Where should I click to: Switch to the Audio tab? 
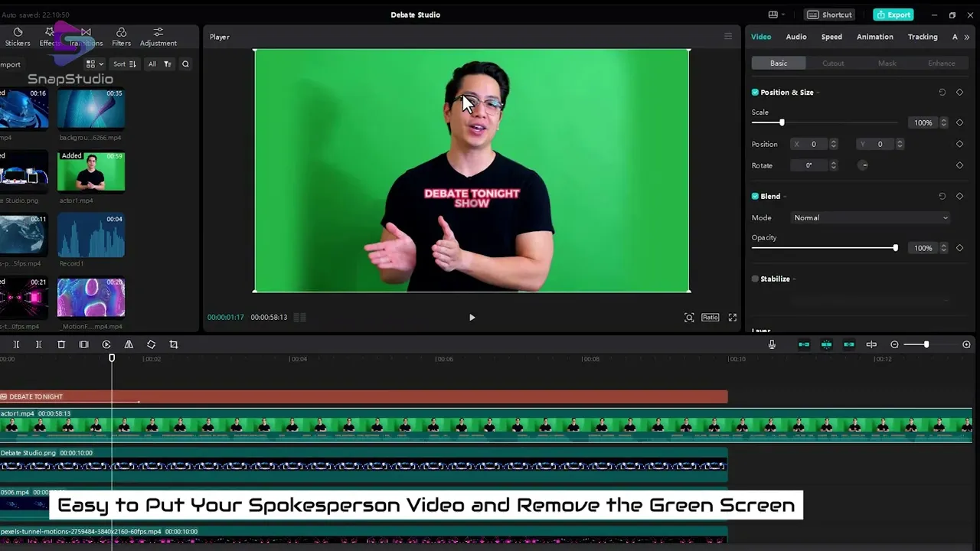coord(796,37)
